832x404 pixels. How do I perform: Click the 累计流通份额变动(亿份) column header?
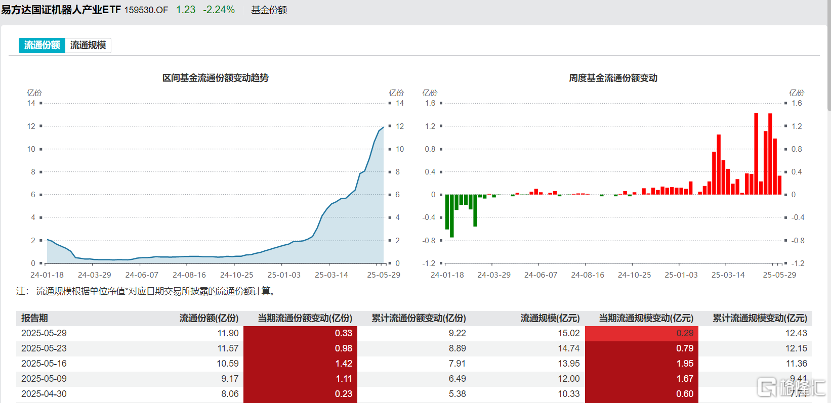coord(418,319)
